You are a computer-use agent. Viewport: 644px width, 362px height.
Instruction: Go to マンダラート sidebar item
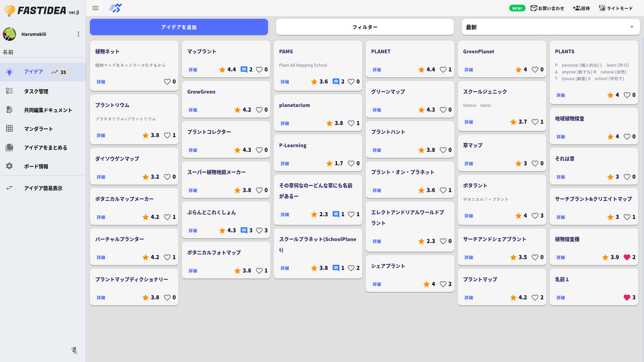coord(38,129)
